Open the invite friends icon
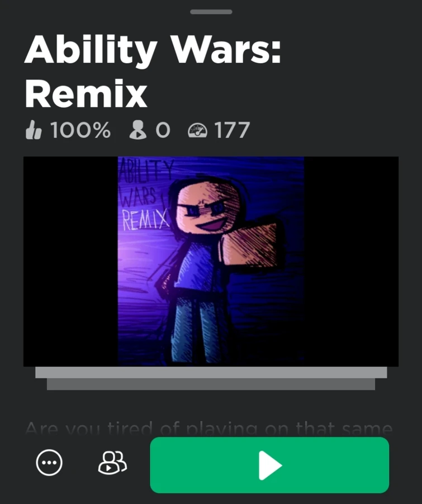The height and width of the screenshot is (504, 422). (x=112, y=463)
